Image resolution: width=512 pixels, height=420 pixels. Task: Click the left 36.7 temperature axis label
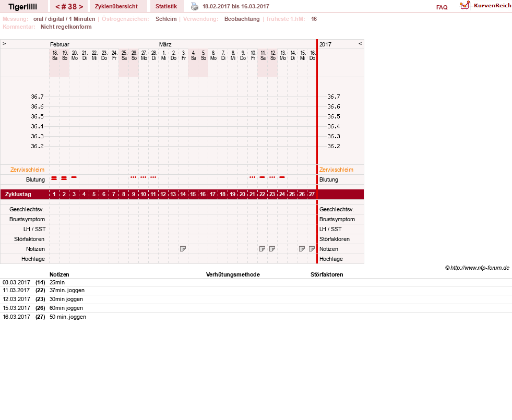pyautogui.click(x=37, y=97)
